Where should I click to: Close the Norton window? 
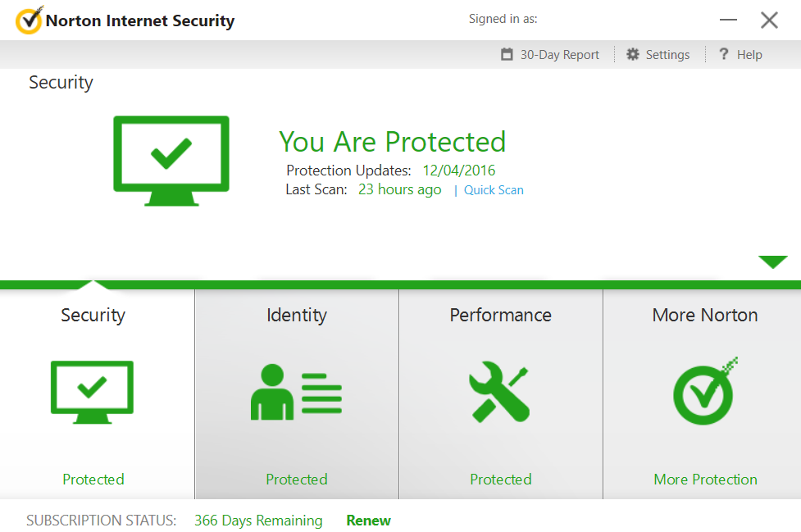pyautogui.click(x=769, y=20)
